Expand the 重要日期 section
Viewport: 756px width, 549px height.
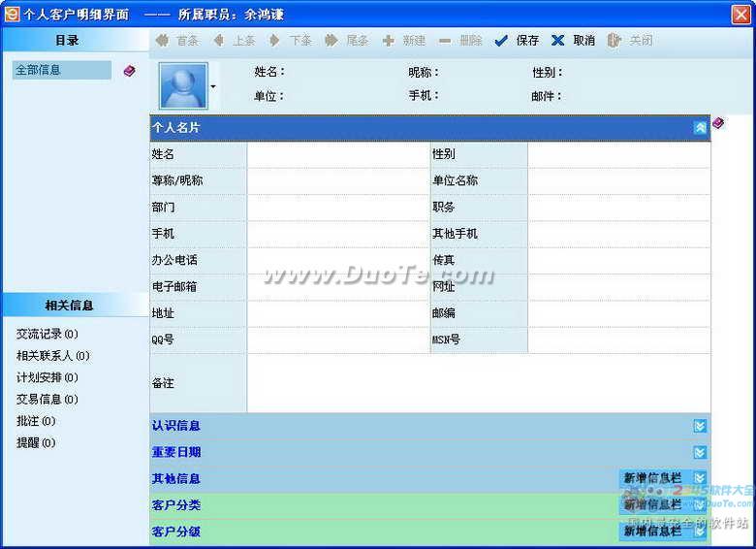tap(700, 452)
